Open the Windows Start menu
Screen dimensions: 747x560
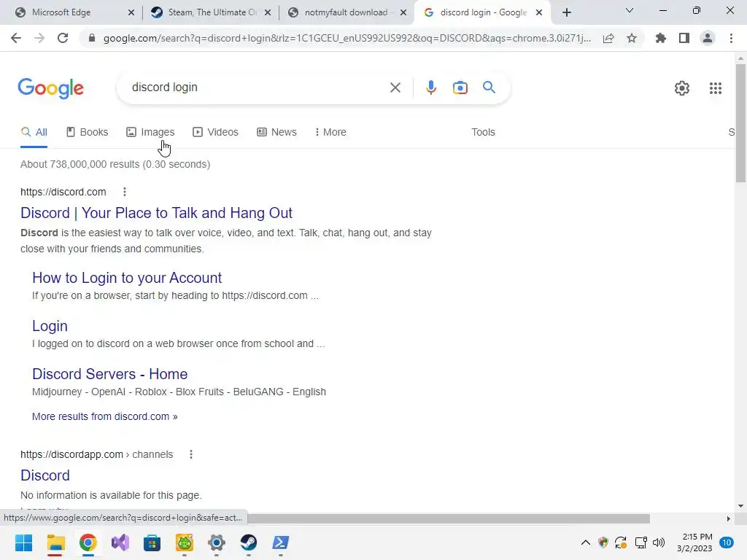pyautogui.click(x=23, y=542)
